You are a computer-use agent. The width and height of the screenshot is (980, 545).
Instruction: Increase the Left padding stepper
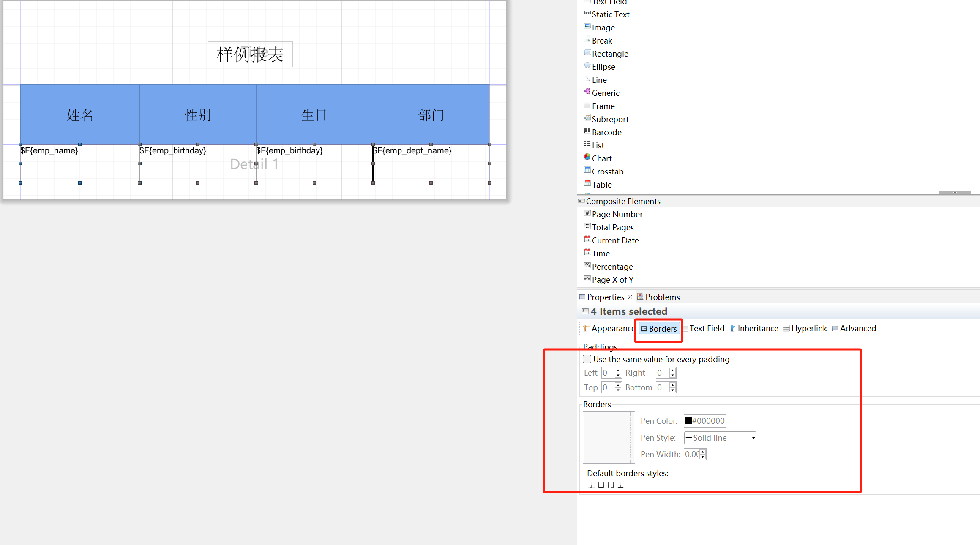tap(618, 371)
